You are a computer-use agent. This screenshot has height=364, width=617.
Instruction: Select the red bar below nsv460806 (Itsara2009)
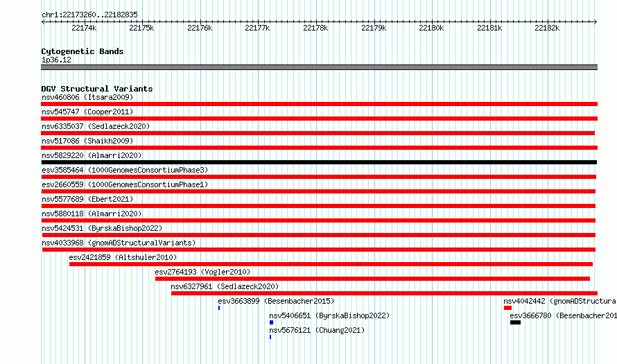click(319, 104)
